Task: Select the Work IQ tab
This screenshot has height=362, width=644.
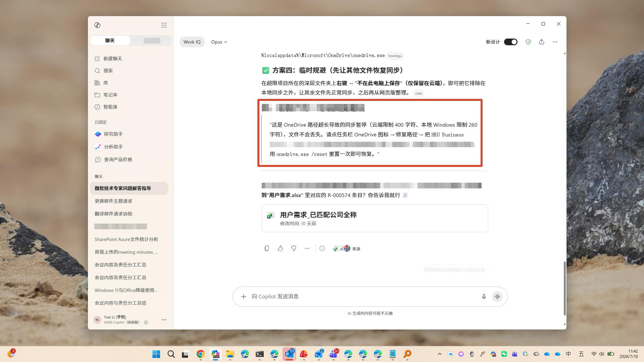Action: pos(192,42)
